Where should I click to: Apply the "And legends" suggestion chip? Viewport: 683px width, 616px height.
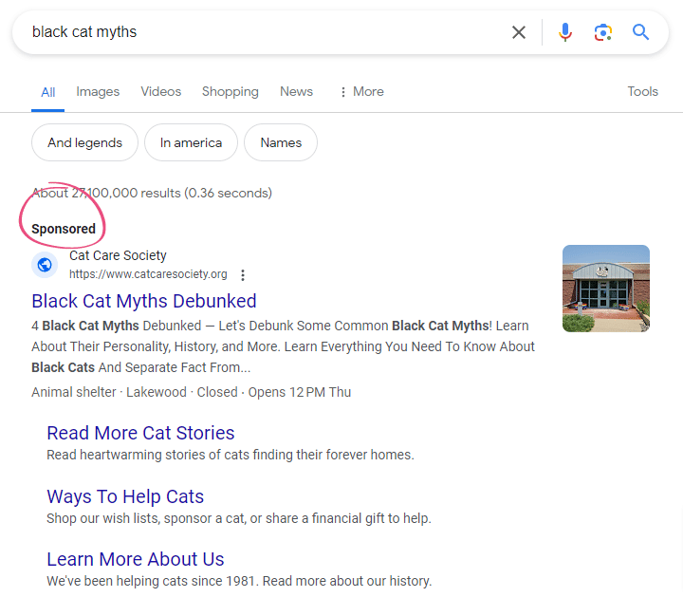coord(84,142)
